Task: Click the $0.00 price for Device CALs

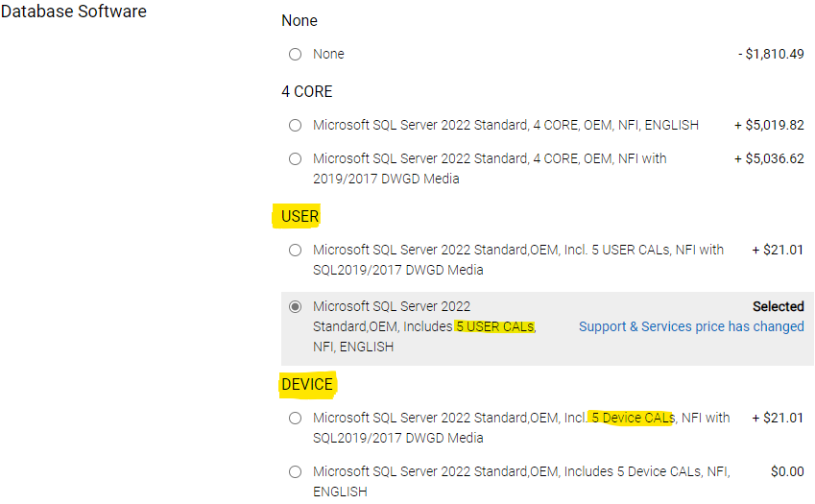Action: pyautogui.click(x=787, y=471)
